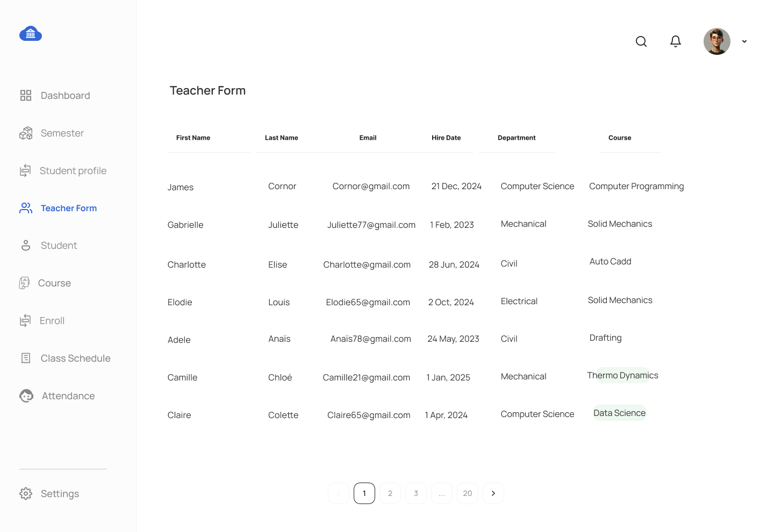Click the Email column header
774x532 pixels.
pos(368,138)
